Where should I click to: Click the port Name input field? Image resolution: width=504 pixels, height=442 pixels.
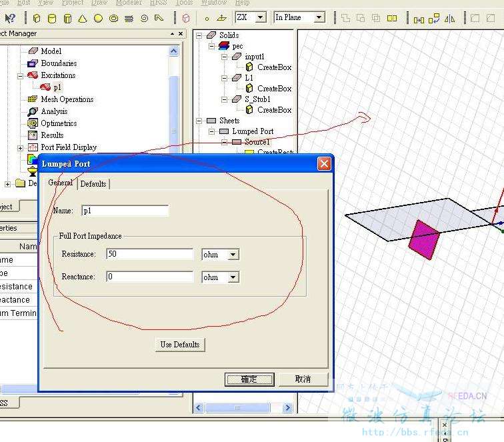tap(125, 211)
